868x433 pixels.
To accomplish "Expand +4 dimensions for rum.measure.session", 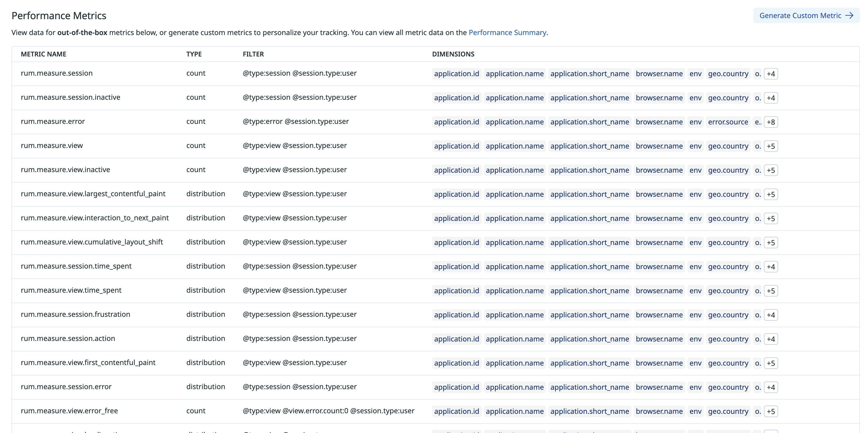I will pyautogui.click(x=771, y=74).
